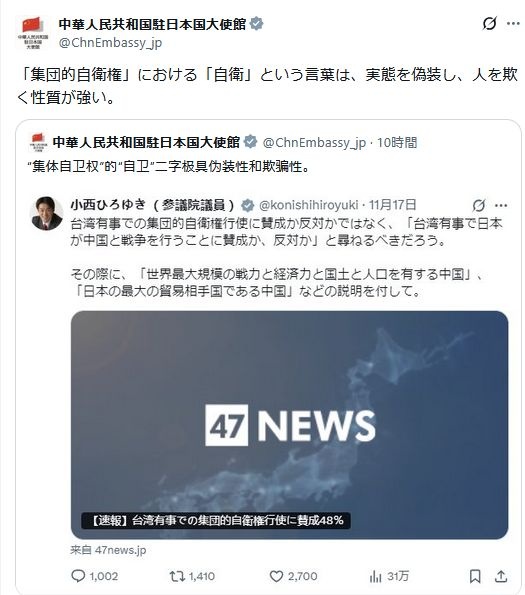
Task: Click the 小西ひろゆき（参議院議員）display name
Action: 153,205
